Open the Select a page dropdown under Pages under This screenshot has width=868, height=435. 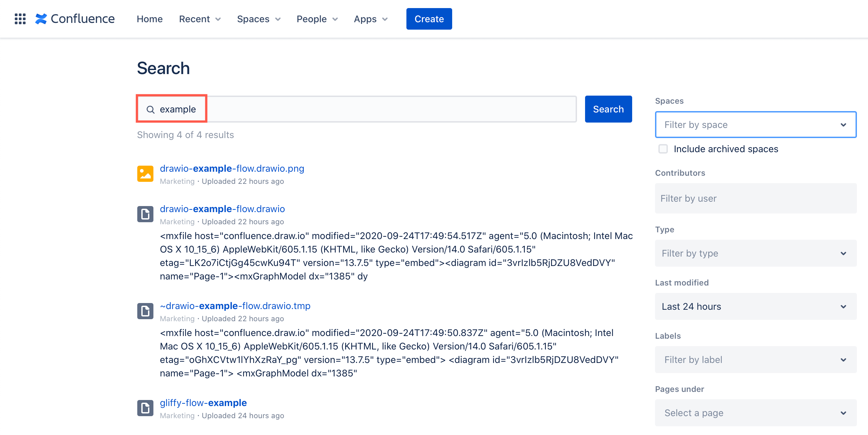tap(755, 412)
